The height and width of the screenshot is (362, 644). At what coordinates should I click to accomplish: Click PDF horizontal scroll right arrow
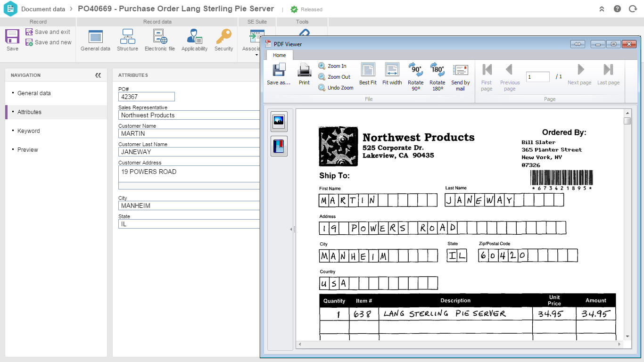(620, 345)
